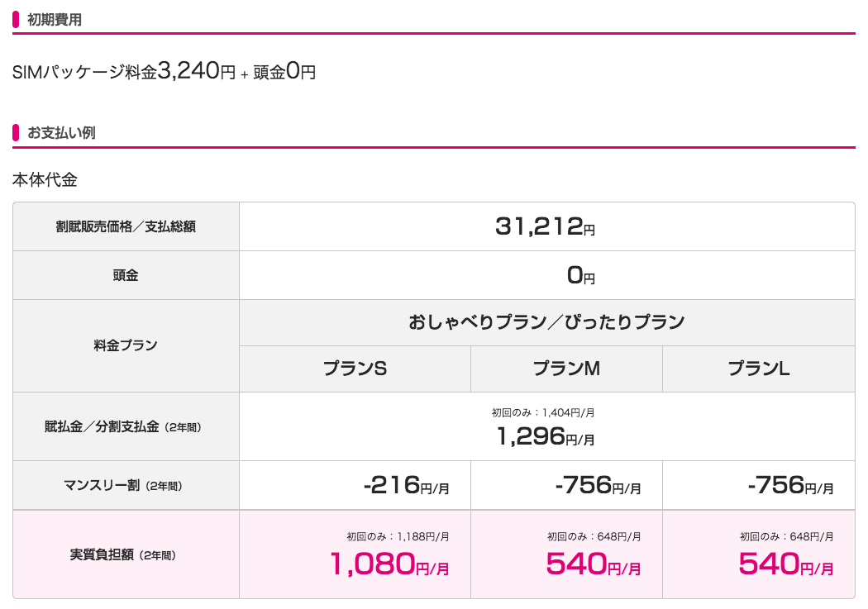Select the SIMパッケージ料金3,240円 text
The height and width of the screenshot is (609, 868).
pyautogui.click(x=124, y=71)
